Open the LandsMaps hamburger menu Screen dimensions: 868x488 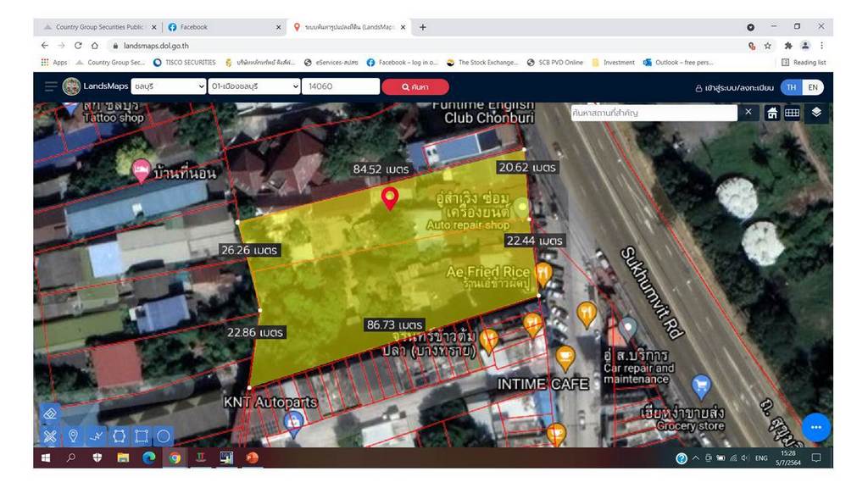[51, 86]
